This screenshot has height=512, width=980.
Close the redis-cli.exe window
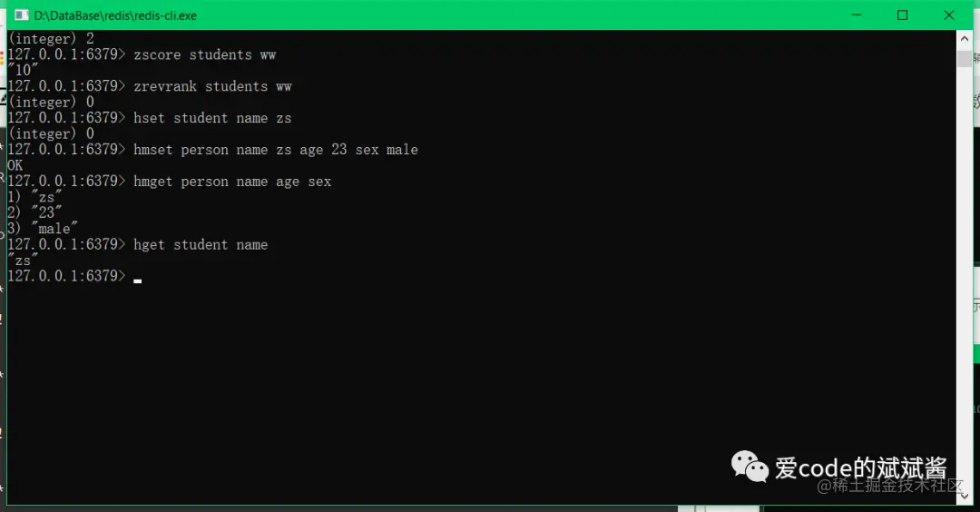pos(949,15)
